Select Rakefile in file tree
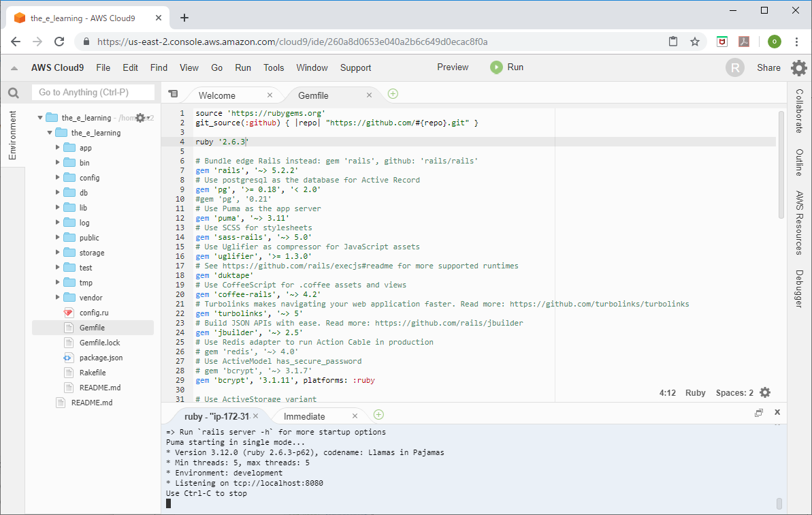Image resolution: width=812 pixels, height=515 pixels. point(93,373)
